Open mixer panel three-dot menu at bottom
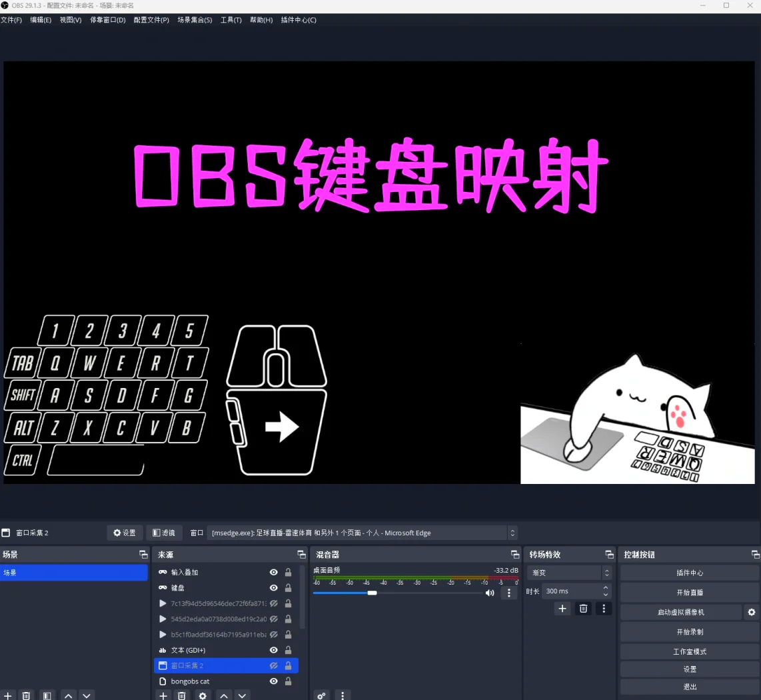This screenshot has width=761, height=700. pos(342,695)
